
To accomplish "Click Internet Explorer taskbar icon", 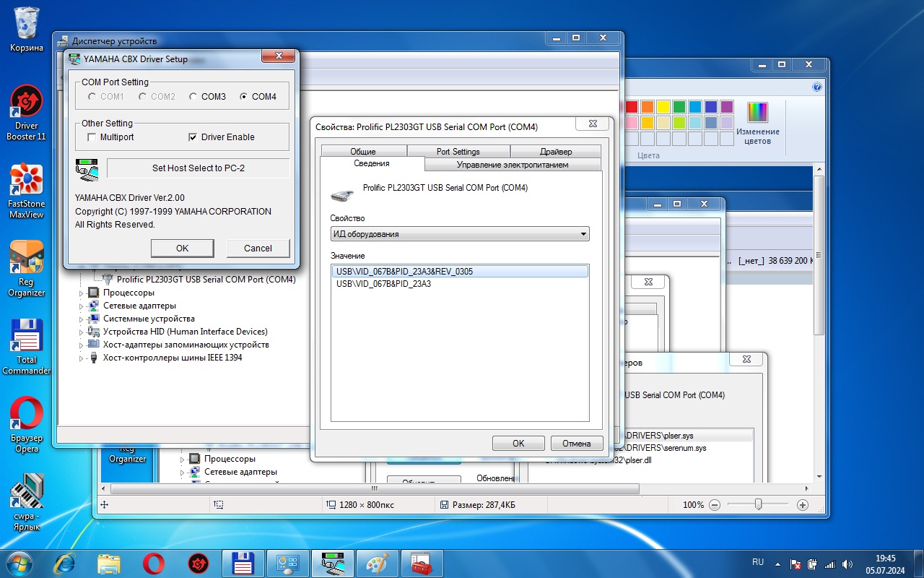I will 65,563.
